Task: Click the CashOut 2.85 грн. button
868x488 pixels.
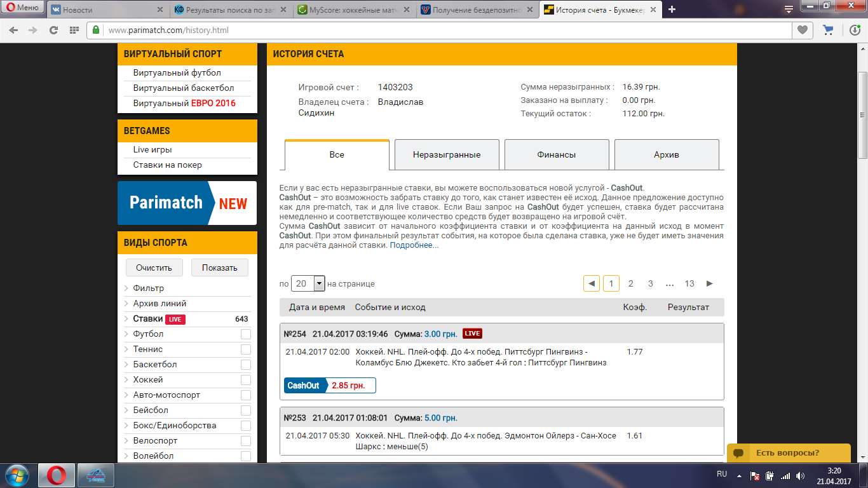Action: click(x=330, y=386)
